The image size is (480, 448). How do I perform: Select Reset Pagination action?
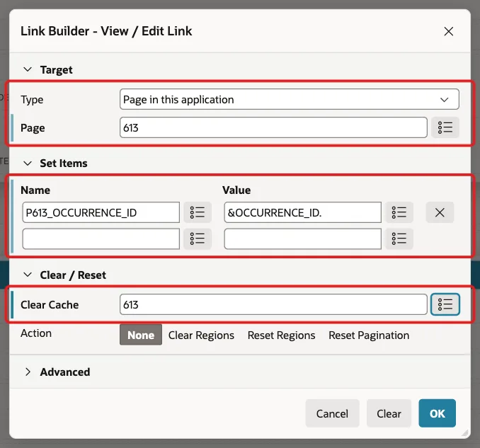pos(369,335)
